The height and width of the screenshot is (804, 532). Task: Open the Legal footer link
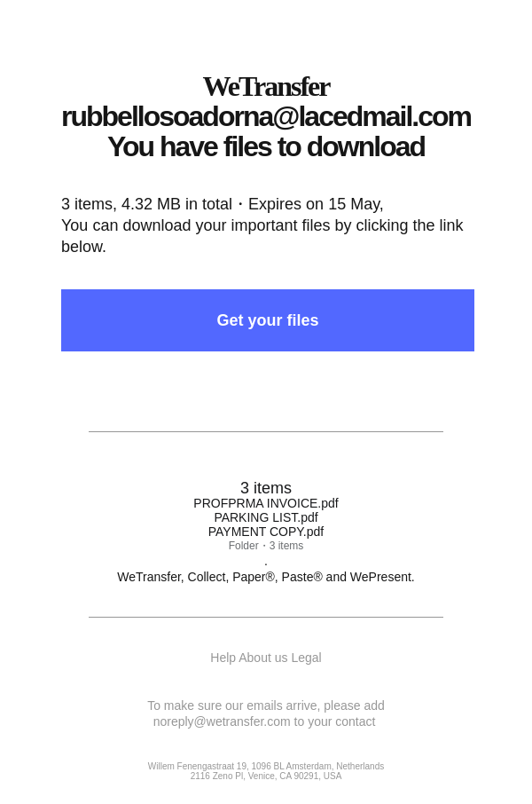306,658
